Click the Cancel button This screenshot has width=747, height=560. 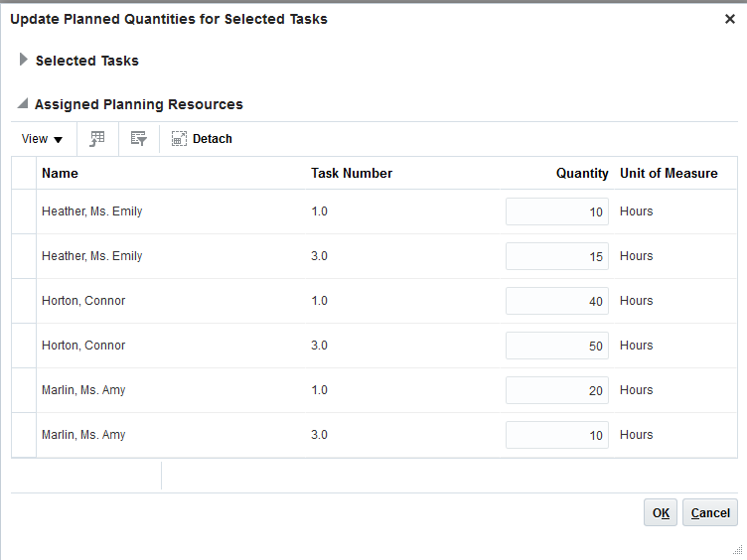pyautogui.click(x=710, y=513)
